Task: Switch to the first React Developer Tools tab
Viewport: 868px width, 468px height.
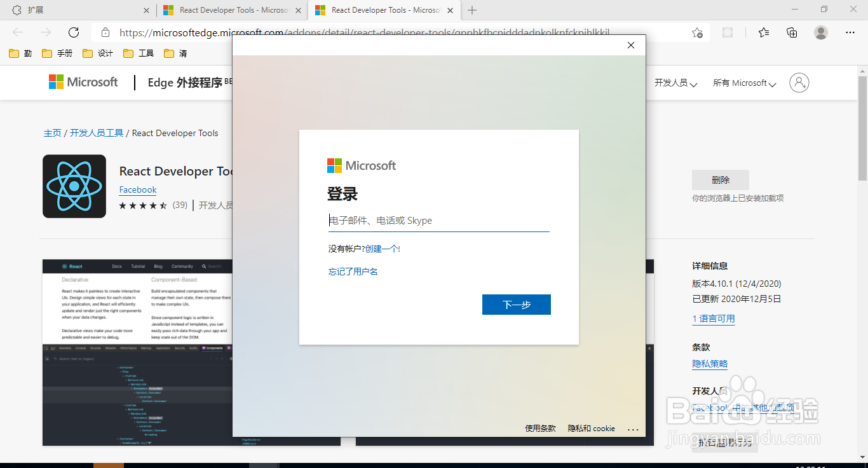Action: pyautogui.click(x=232, y=10)
